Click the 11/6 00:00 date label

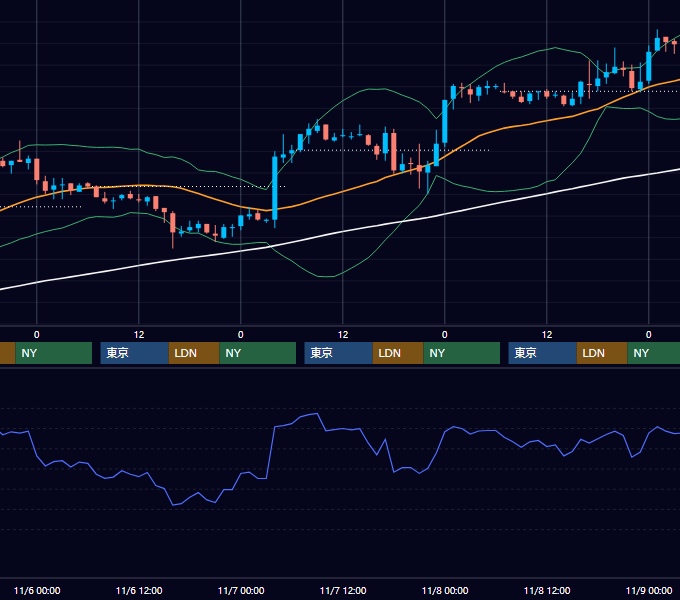[x=37, y=590]
